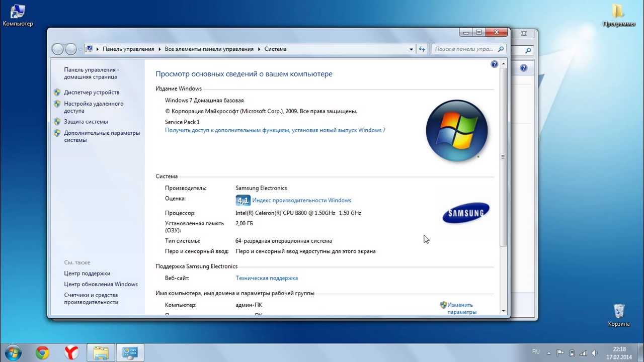Open the Компьютер desktop icon

[x=18, y=15]
